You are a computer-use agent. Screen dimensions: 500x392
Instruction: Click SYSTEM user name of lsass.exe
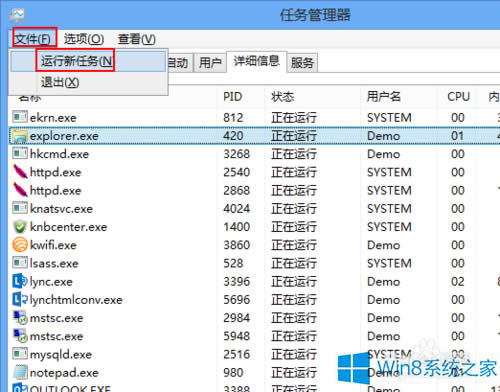coord(389,263)
